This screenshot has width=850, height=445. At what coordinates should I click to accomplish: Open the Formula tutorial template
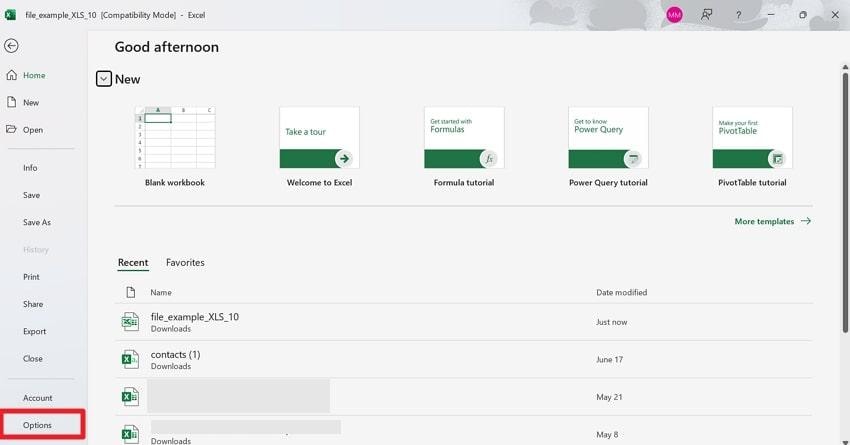(x=464, y=147)
